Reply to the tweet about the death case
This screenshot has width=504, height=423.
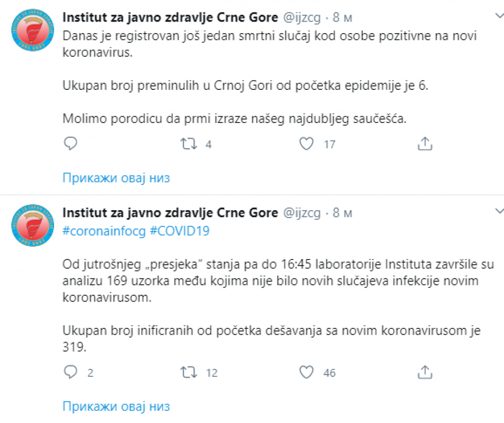pos(70,143)
